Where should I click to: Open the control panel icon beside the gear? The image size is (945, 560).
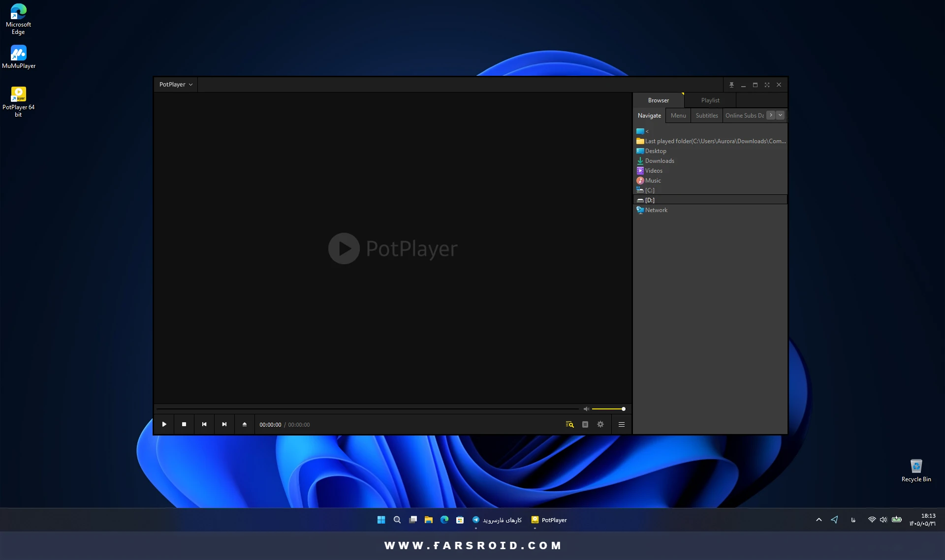[x=585, y=424]
